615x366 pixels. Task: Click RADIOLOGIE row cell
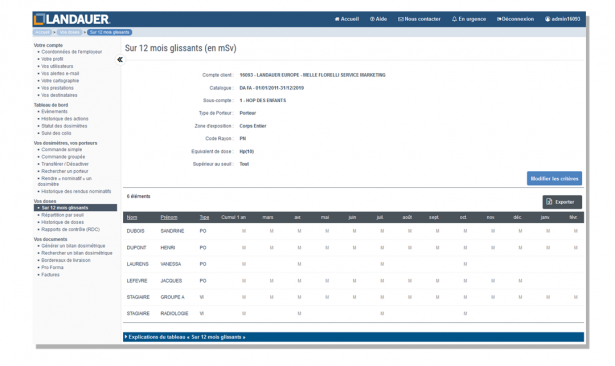pyautogui.click(x=174, y=313)
